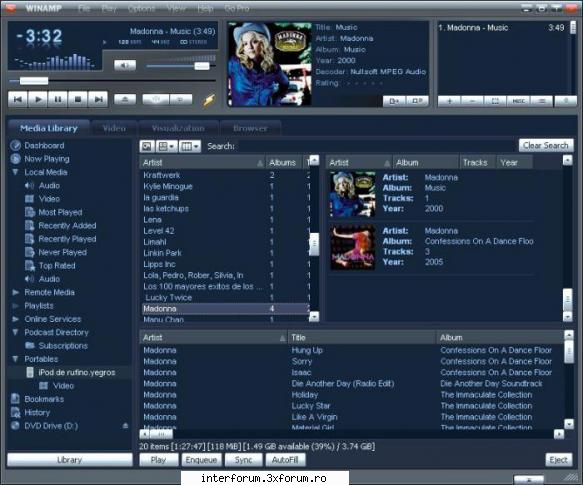Toggle repeat button in main player
This screenshot has height=485, width=583.
[x=181, y=99]
